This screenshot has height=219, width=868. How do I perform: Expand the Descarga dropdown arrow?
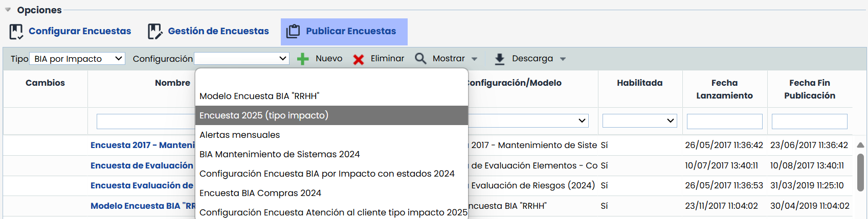pos(563,59)
